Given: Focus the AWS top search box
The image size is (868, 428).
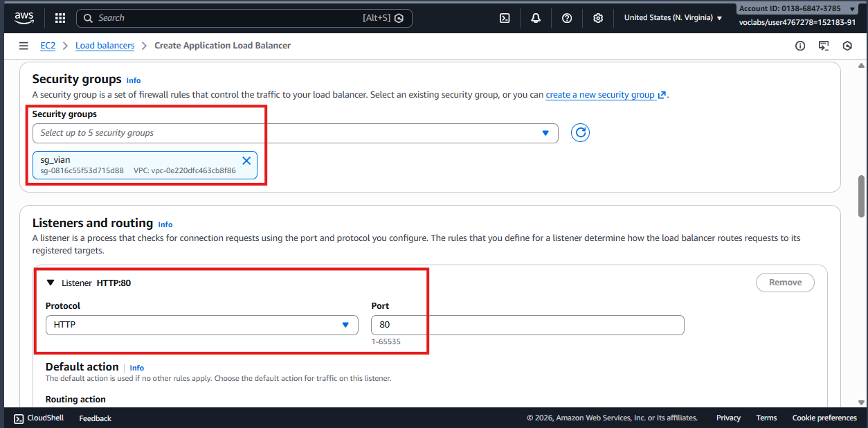Looking at the screenshot, I should 235,18.
